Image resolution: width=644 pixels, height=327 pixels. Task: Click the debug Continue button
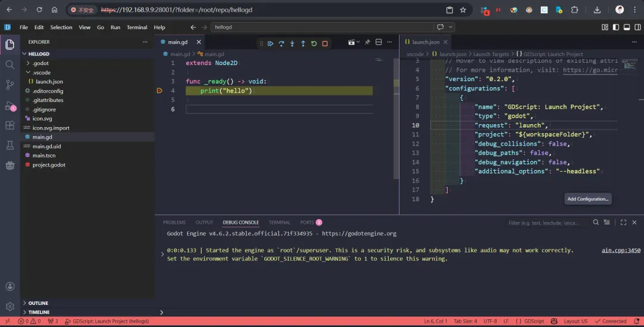(270, 44)
